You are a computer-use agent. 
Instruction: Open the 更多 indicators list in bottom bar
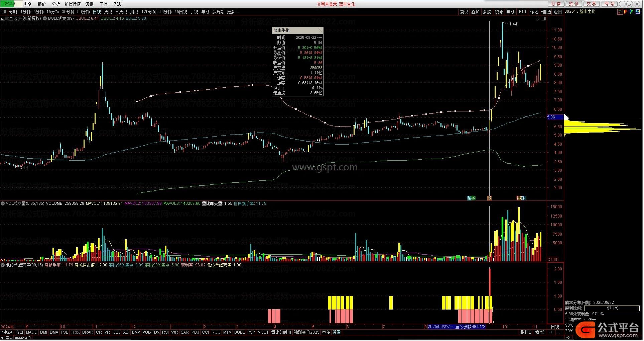coord(326,333)
